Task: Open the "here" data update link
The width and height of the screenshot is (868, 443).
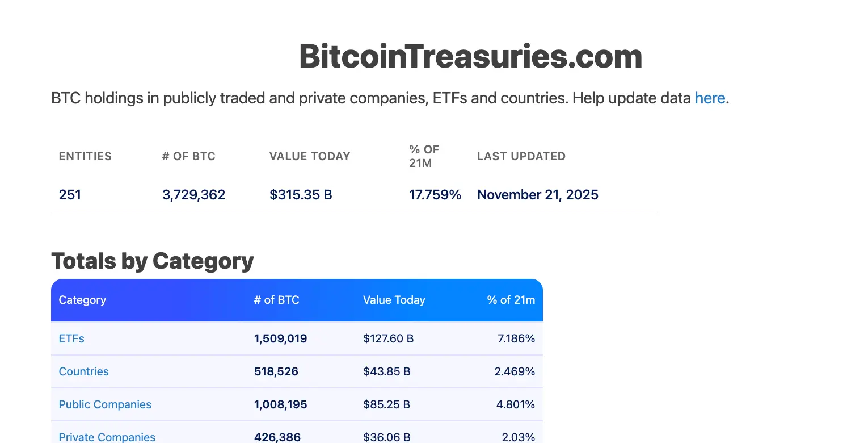Action: click(x=710, y=98)
